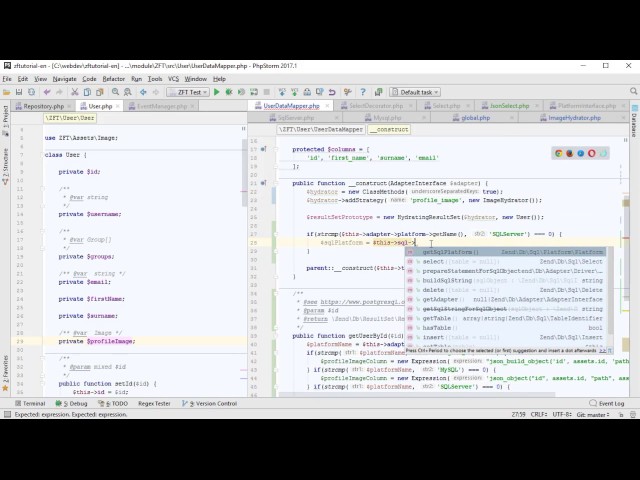Collapse the __construct function fold marker
The height and width of the screenshot is (480, 640).
point(276,183)
